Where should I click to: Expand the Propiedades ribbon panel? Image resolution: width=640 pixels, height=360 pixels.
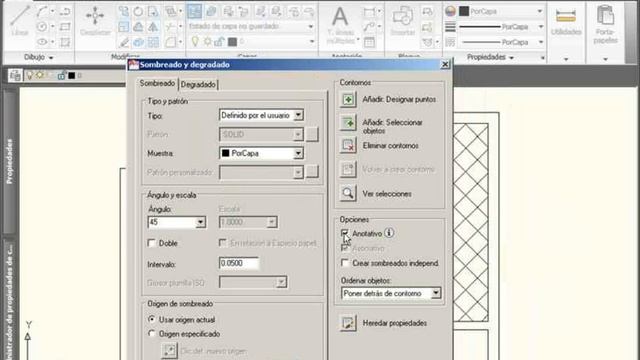(490, 57)
